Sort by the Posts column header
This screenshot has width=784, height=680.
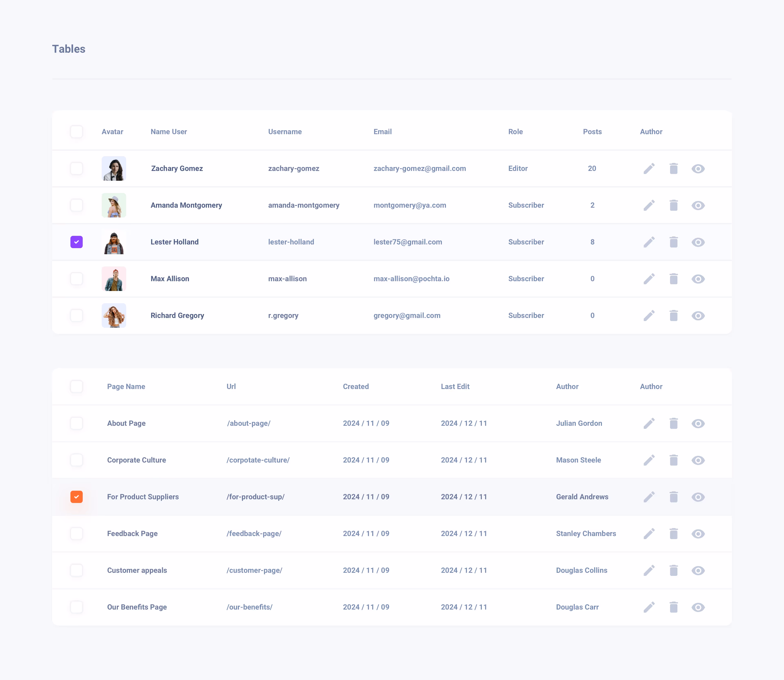pos(592,132)
